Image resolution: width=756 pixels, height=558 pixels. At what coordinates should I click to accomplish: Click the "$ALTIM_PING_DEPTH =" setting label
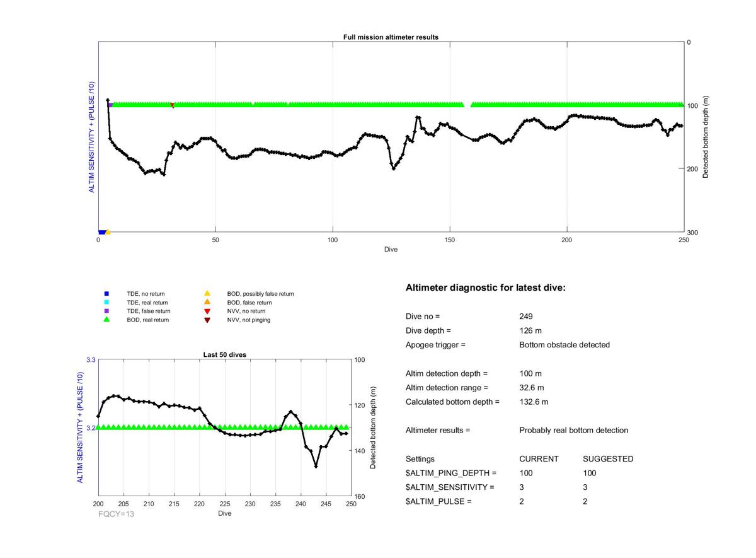click(x=451, y=474)
